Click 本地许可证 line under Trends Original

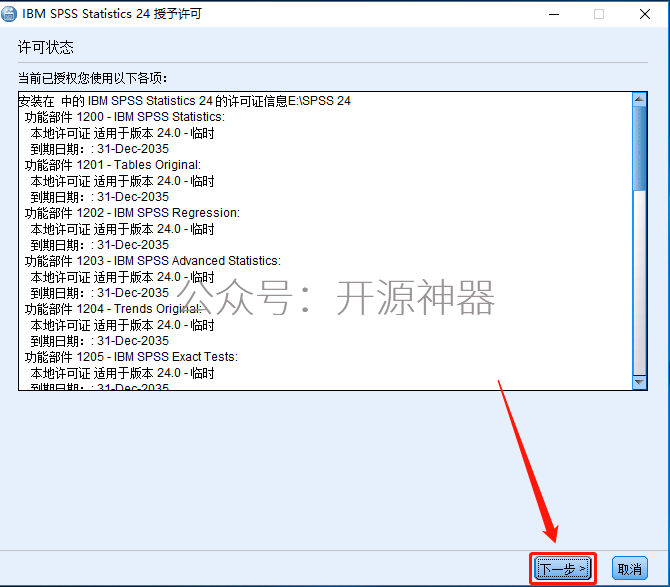(122, 325)
